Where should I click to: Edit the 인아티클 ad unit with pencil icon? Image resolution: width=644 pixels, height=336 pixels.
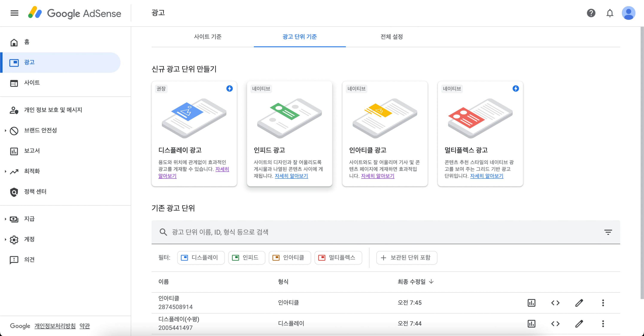(x=579, y=303)
